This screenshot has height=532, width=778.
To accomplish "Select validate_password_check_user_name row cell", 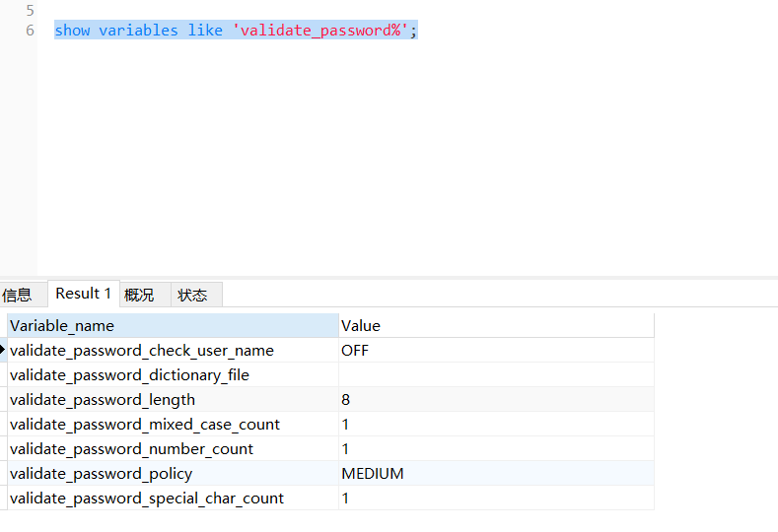I will pos(174,351).
